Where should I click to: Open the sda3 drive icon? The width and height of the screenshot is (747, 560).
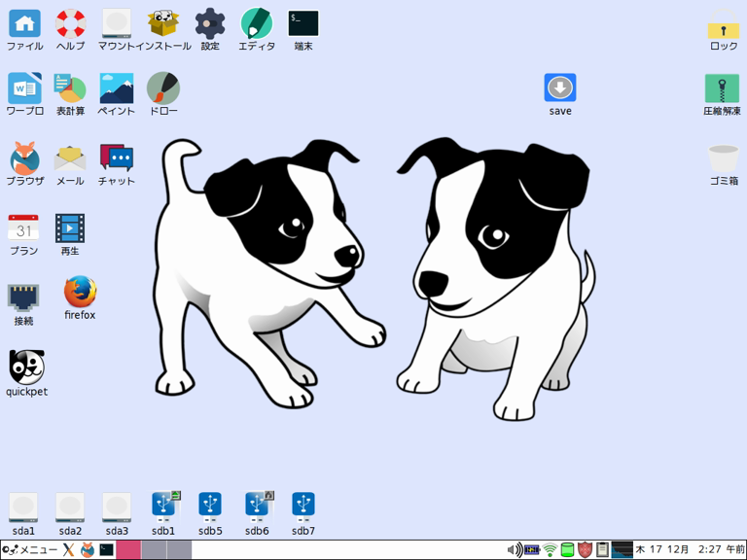117,507
